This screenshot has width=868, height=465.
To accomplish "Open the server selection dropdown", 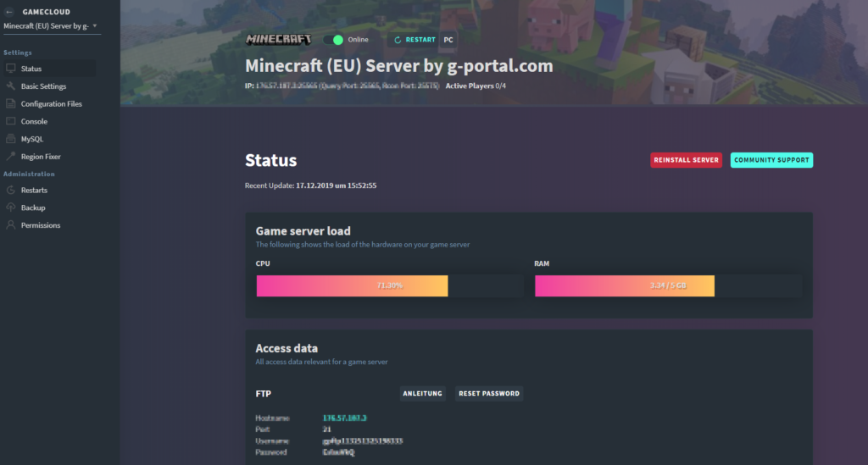I will (51, 26).
